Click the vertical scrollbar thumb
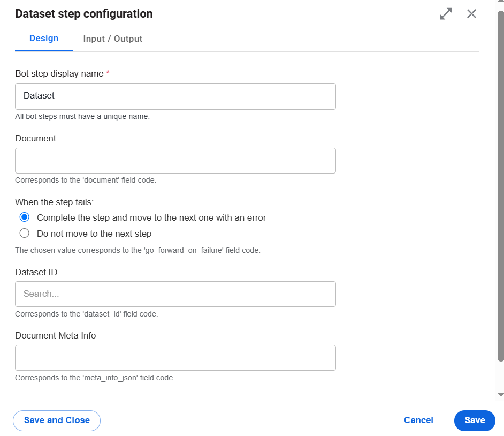 [x=501, y=186]
